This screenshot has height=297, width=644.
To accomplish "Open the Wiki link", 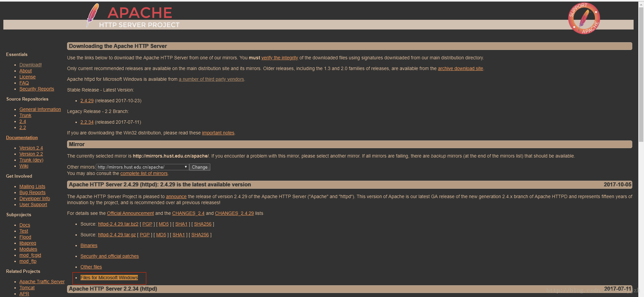I will (24, 166).
